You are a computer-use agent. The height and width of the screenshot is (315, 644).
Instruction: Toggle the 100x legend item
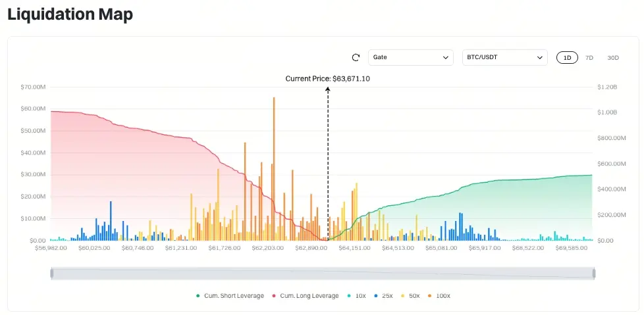pos(439,296)
